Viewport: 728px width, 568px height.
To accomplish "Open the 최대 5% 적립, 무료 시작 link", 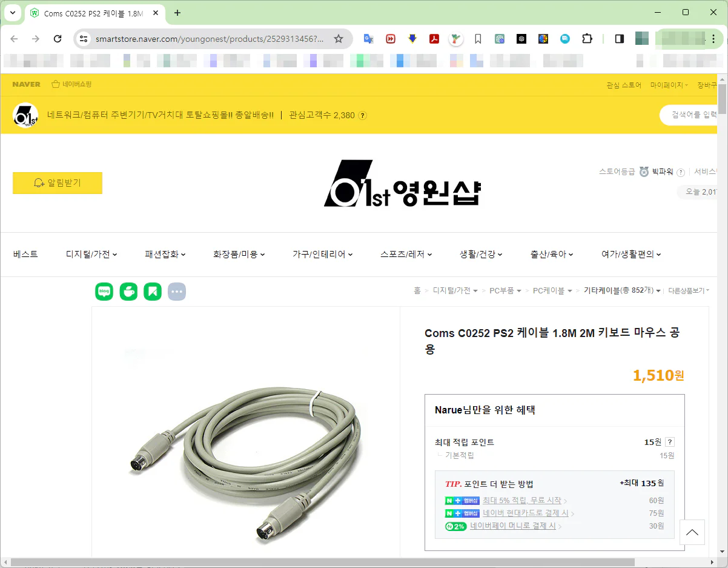I will [522, 501].
